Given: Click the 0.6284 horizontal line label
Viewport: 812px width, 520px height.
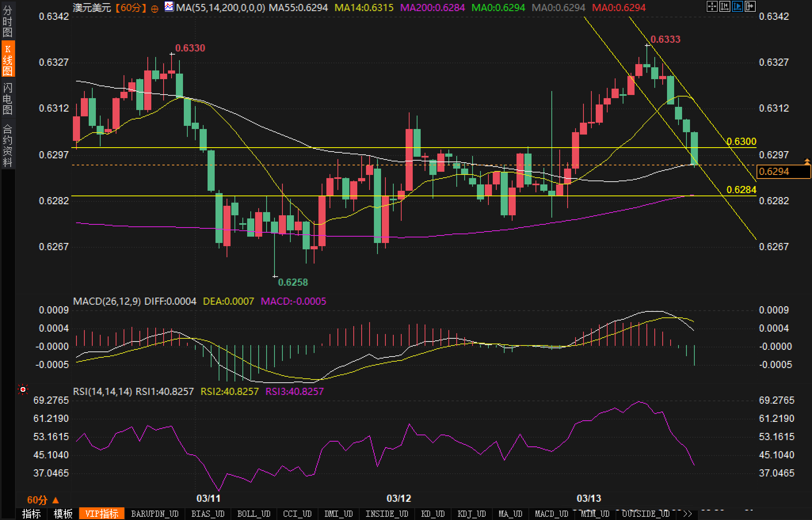Looking at the screenshot, I should coord(741,190).
